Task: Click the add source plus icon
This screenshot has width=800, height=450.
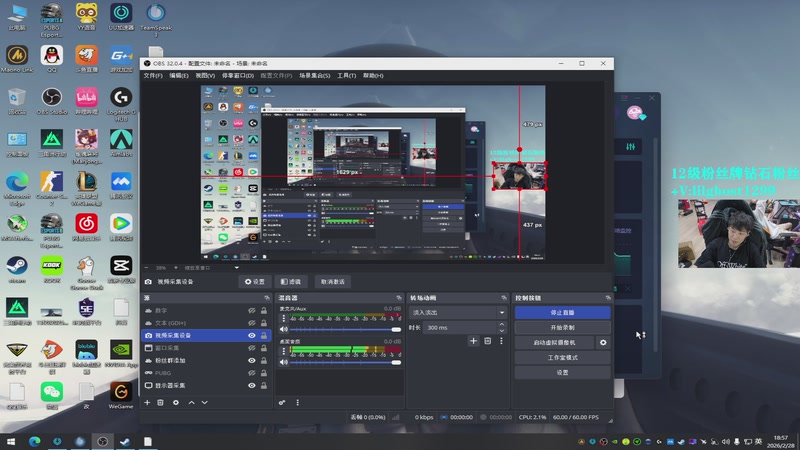Action: pos(147,402)
